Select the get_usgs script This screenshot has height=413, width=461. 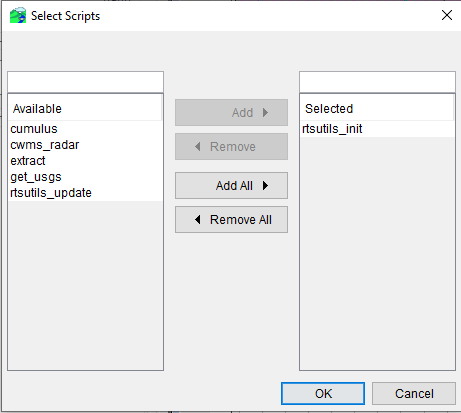tap(85, 177)
